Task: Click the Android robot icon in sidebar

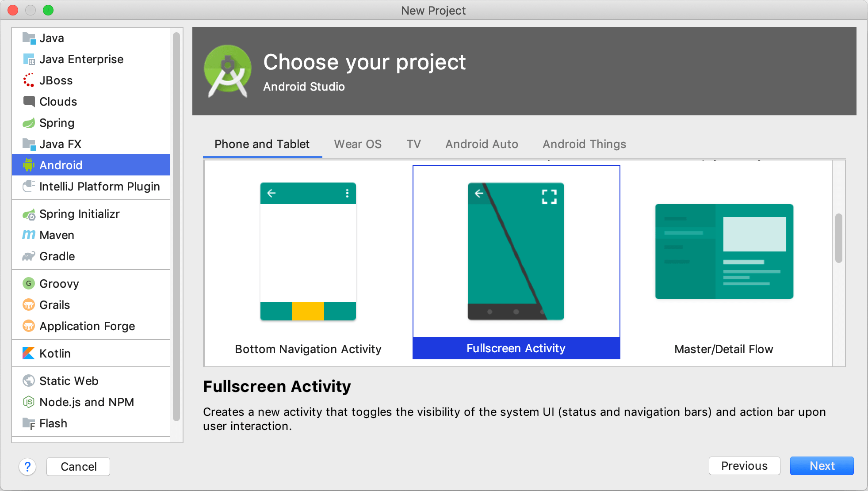Action: pos(29,165)
